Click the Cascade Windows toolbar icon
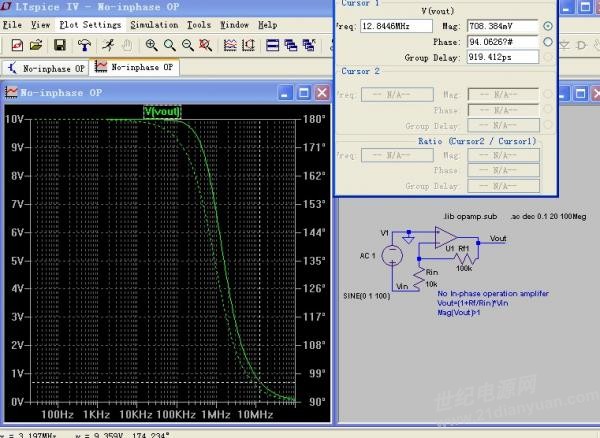This screenshot has width=600, height=438. [x=291, y=45]
